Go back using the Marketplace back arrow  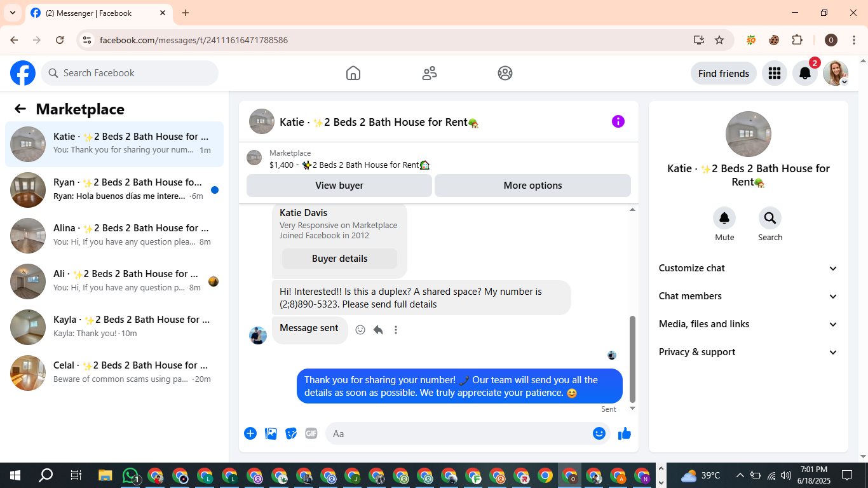pos(20,109)
